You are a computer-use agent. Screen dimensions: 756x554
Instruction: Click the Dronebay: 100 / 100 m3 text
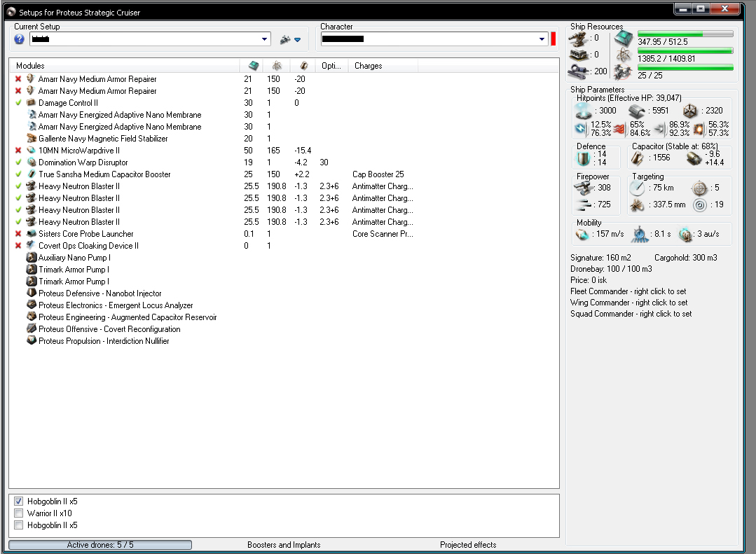(611, 268)
